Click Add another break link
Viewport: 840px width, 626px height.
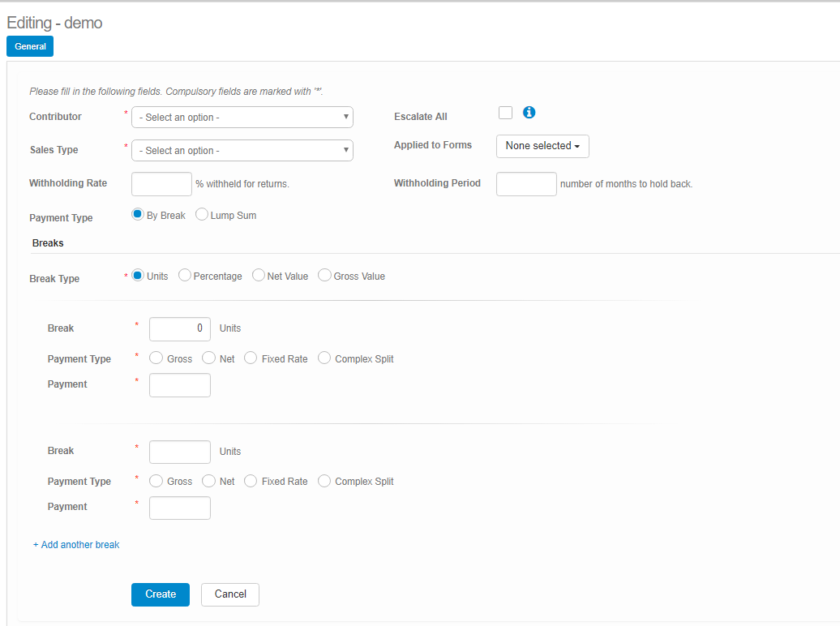pos(76,545)
